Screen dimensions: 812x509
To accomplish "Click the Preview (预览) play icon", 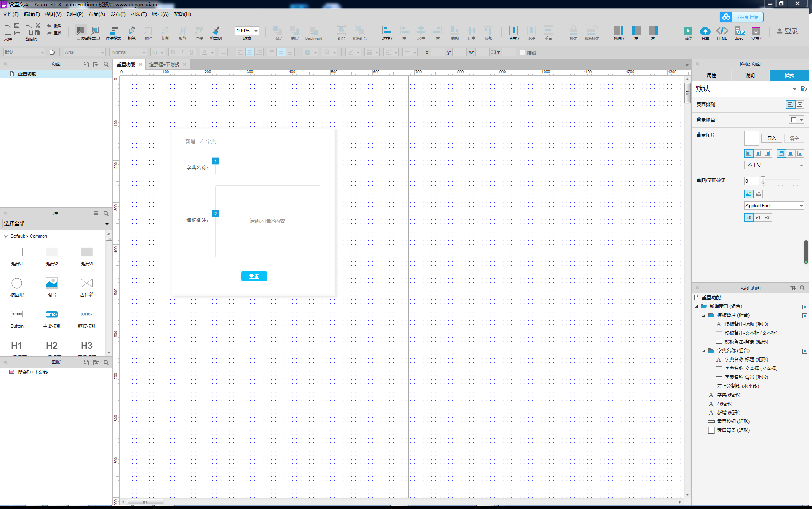I will coord(688,31).
